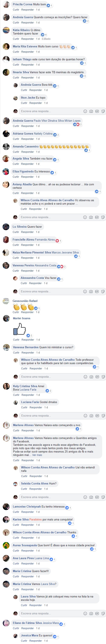Open Aurea Sousapaula's profile name link

coord(25,545)
